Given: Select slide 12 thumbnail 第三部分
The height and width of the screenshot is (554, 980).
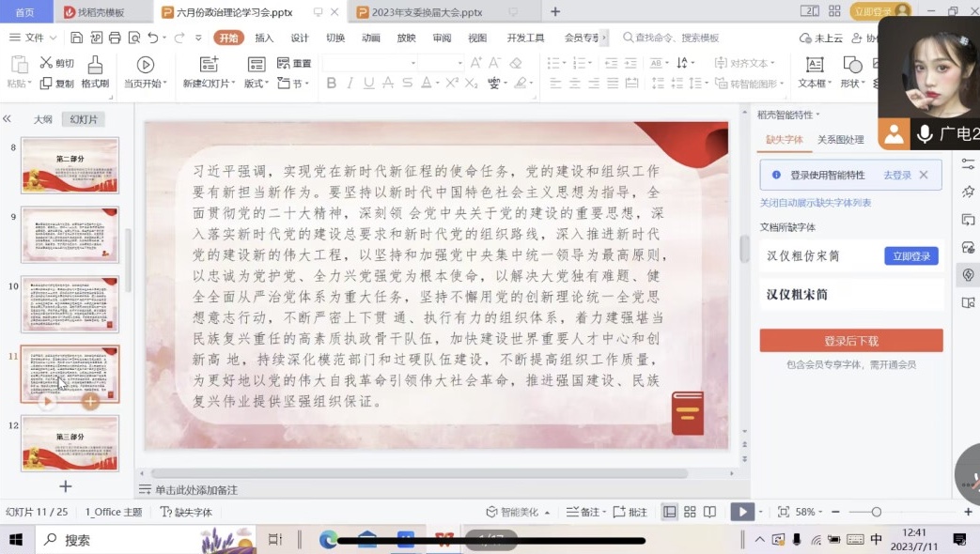Looking at the screenshot, I should coord(70,442).
